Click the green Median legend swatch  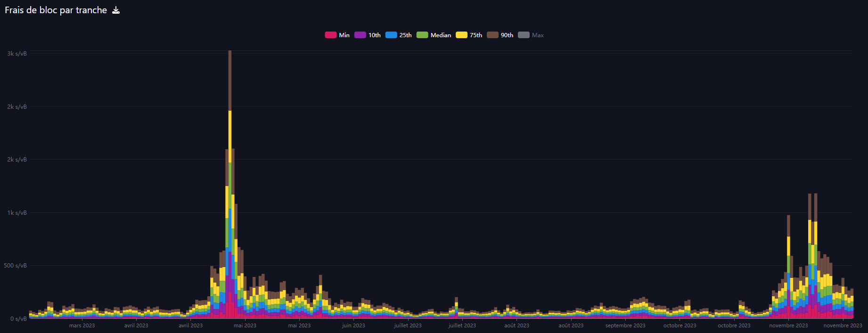tap(422, 35)
